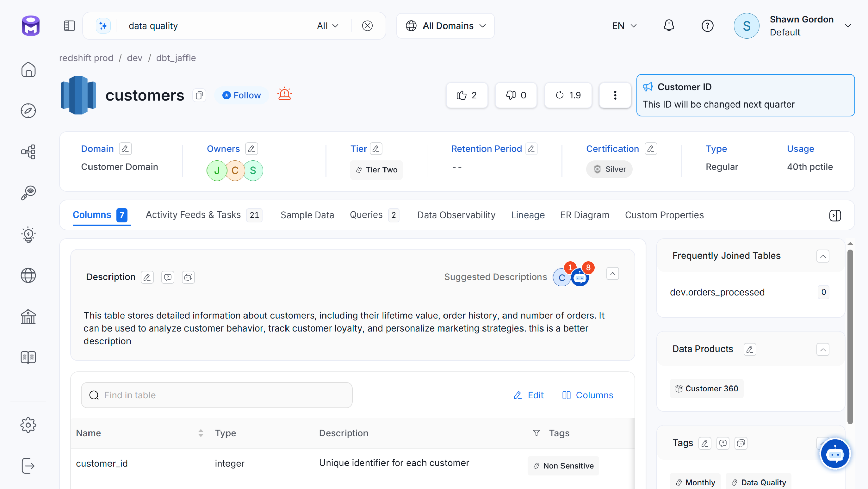Viewport: 868px width, 489px height.
Task: Click the red alert siren icon
Action: (x=284, y=94)
